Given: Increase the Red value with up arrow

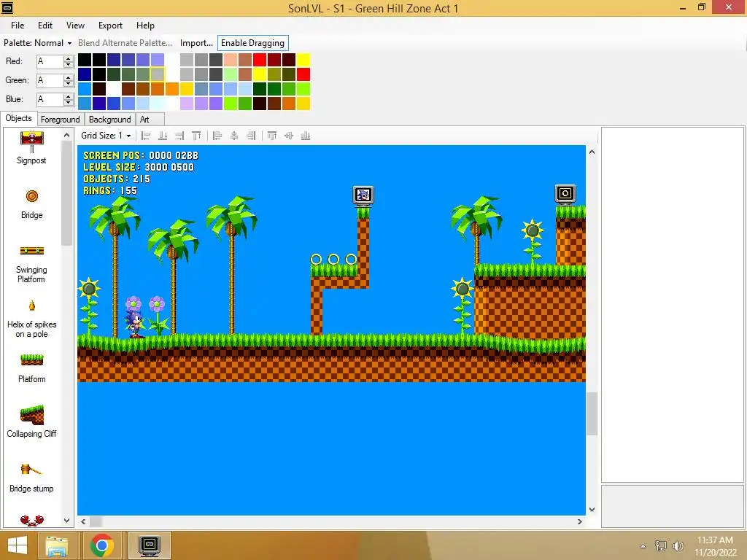Looking at the screenshot, I should point(68,58).
